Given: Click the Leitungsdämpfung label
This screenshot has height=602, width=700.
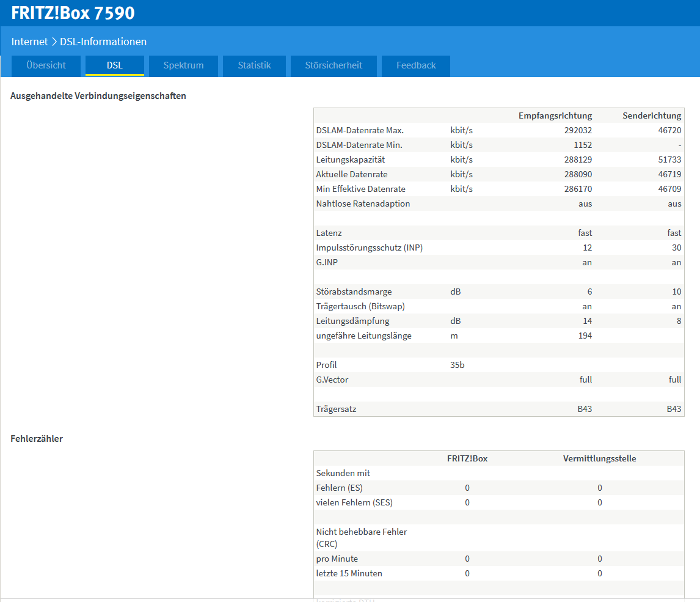Looking at the screenshot, I should coord(352,321).
